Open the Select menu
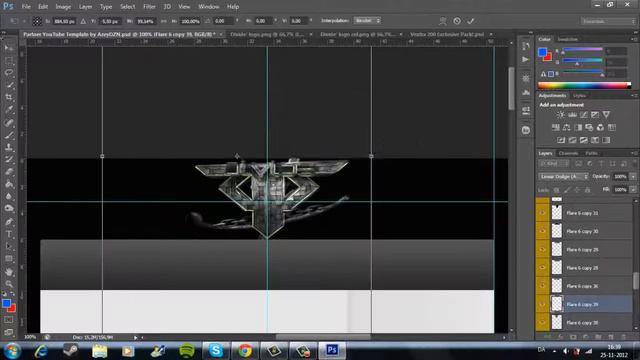The width and height of the screenshot is (640, 360). [127, 7]
